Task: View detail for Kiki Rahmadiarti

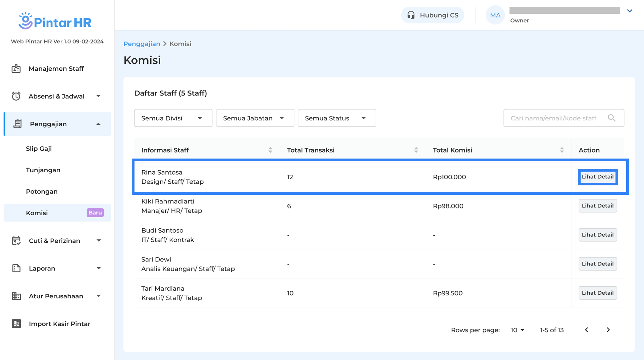Action: (597, 206)
